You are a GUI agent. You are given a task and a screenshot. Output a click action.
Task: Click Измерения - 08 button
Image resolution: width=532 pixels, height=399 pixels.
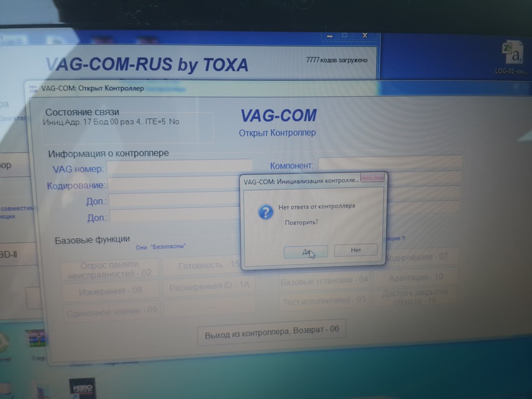(x=110, y=291)
